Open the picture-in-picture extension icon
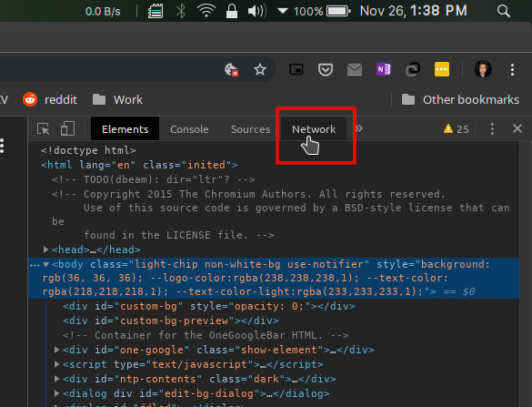 tap(296, 69)
